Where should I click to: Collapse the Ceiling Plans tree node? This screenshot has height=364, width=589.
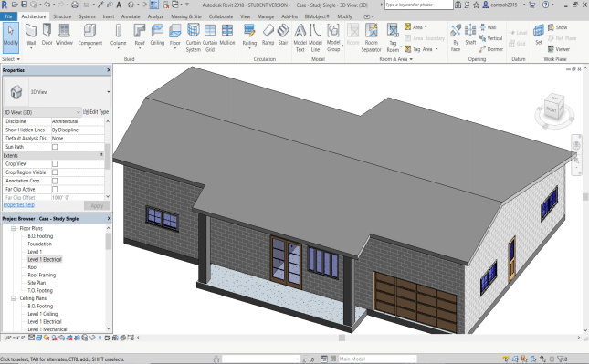point(13,298)
